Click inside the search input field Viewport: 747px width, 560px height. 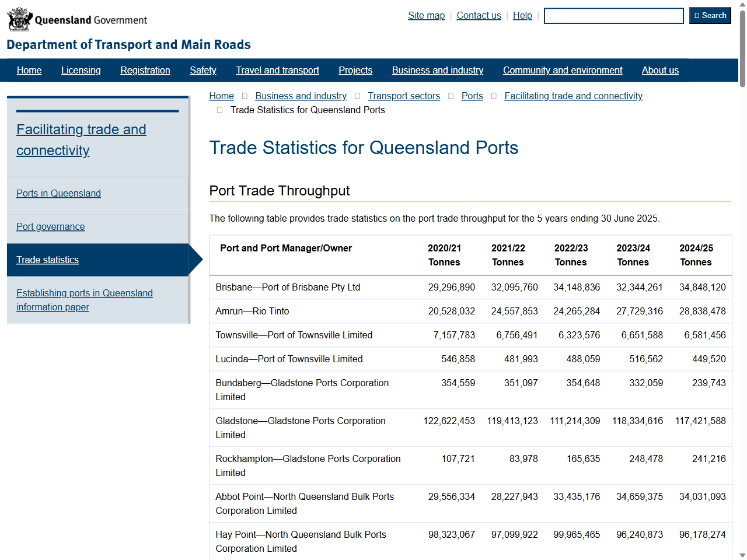613,15
